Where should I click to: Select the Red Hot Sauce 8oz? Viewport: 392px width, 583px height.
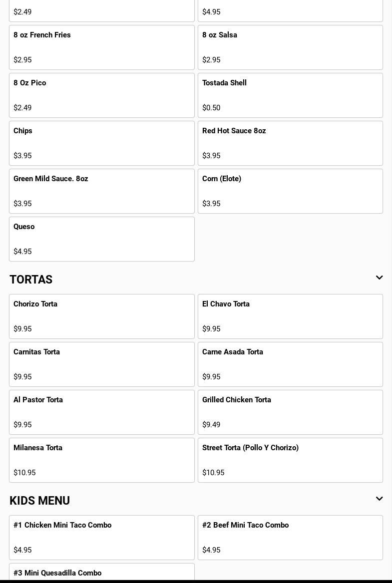[290, 143]
